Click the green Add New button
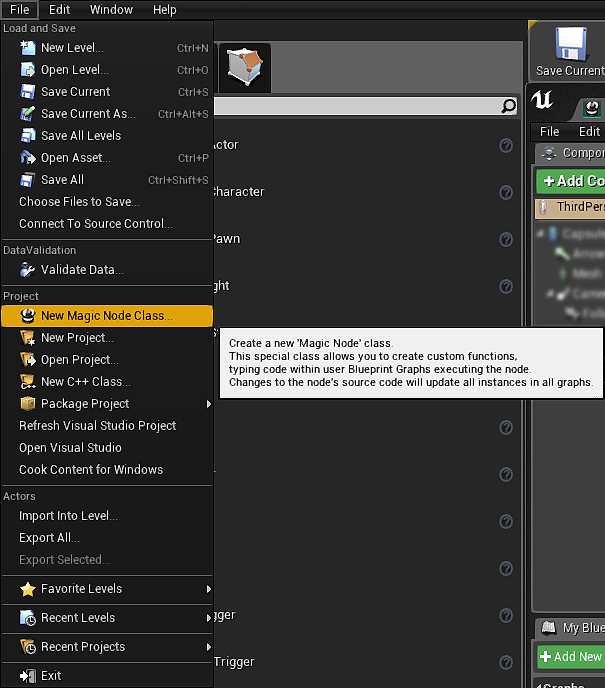 click(571, 656)
